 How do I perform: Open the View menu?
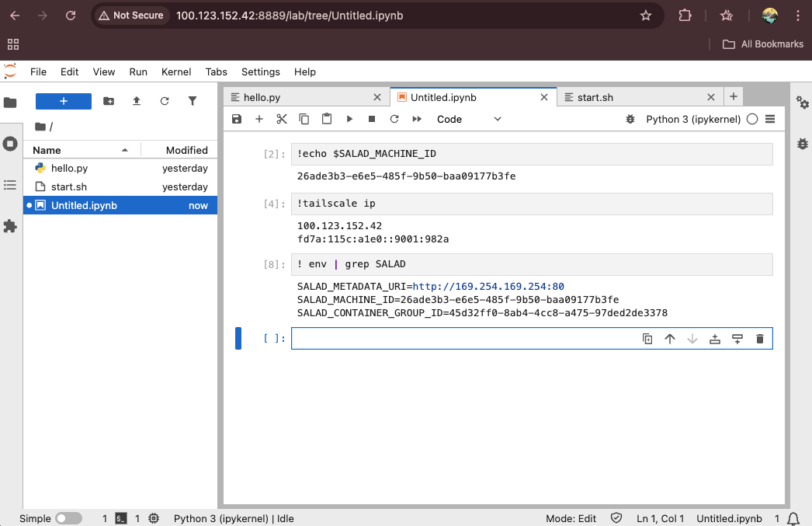[104, 72]
